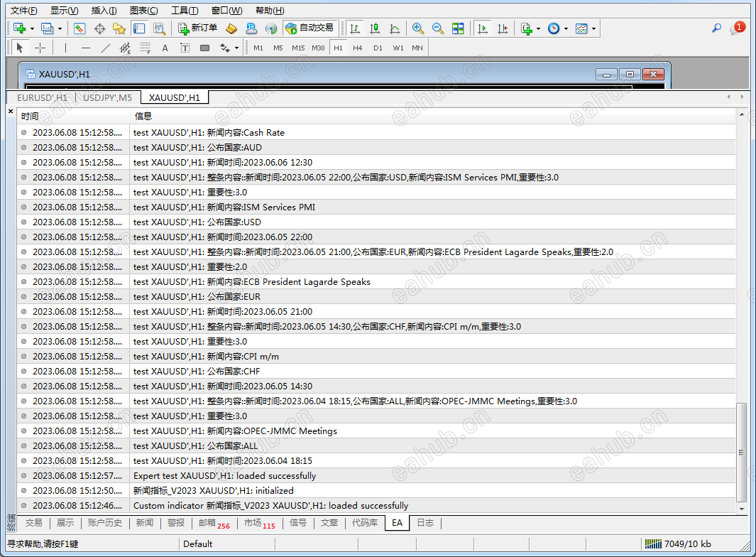Select the text A tool
The width and height of the screenshot is (756, 557).
(x=165, y=48)
